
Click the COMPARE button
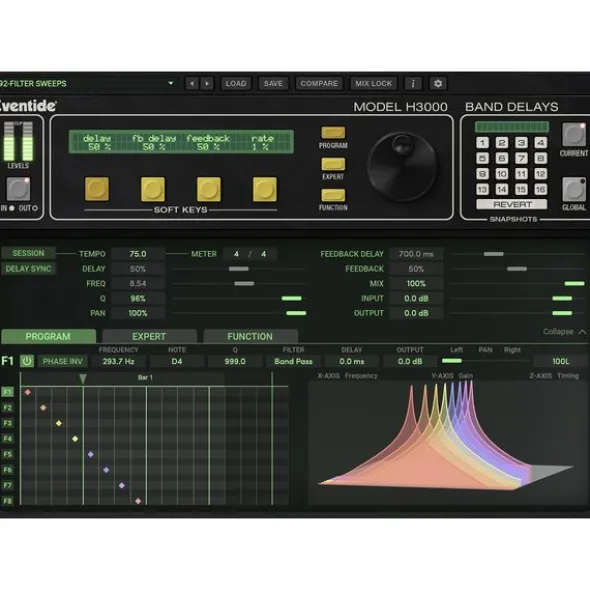(x=319, y=83)
